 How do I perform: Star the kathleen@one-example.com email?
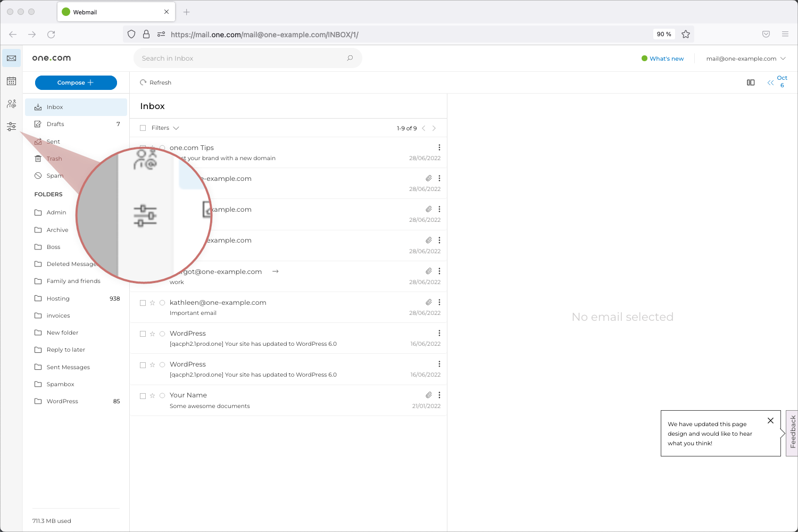pos(153,303)
